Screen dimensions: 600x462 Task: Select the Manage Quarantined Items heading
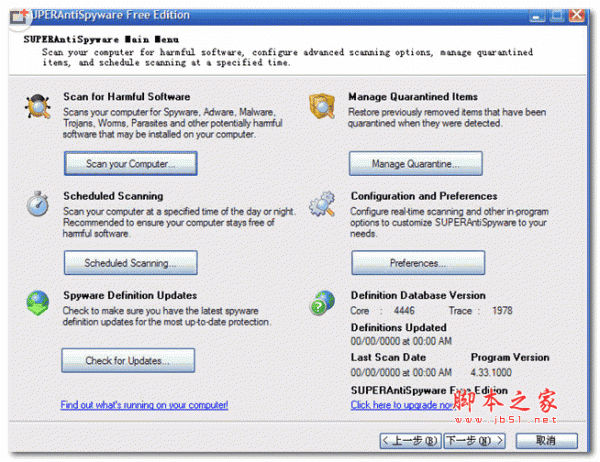413,97
